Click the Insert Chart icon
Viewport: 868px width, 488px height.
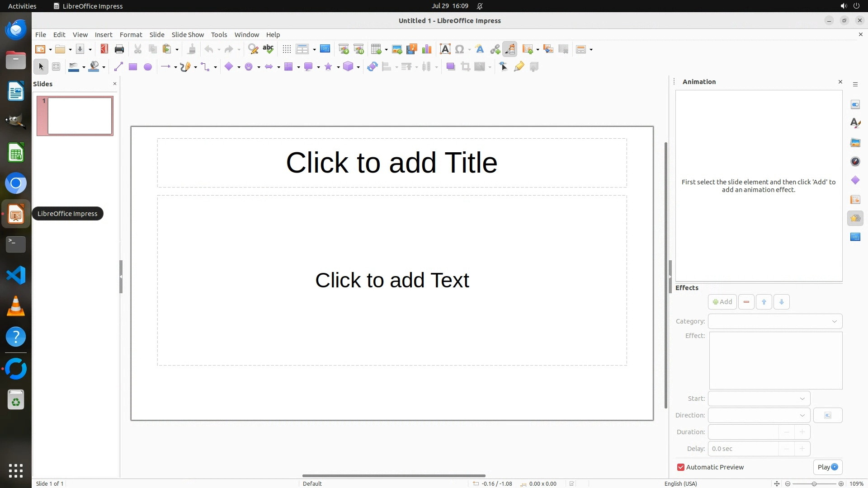426,49
